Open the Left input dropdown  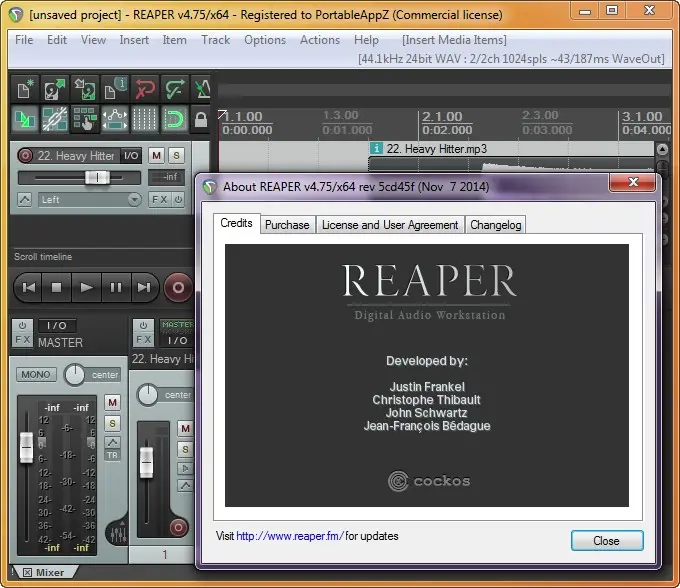90,200
